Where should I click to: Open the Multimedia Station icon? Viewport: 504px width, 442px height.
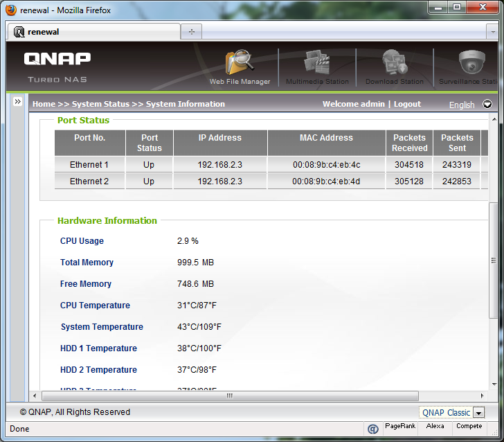tap(317, 64)
